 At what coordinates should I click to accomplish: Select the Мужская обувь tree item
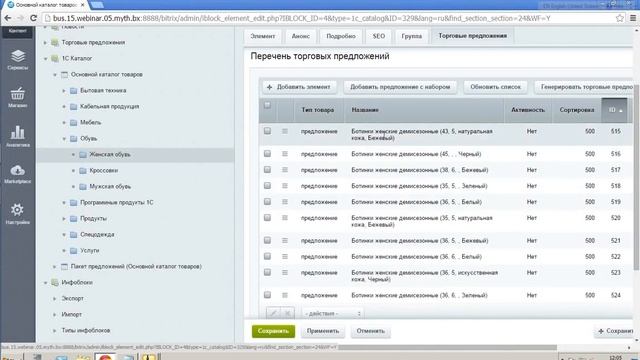point(110,187)
